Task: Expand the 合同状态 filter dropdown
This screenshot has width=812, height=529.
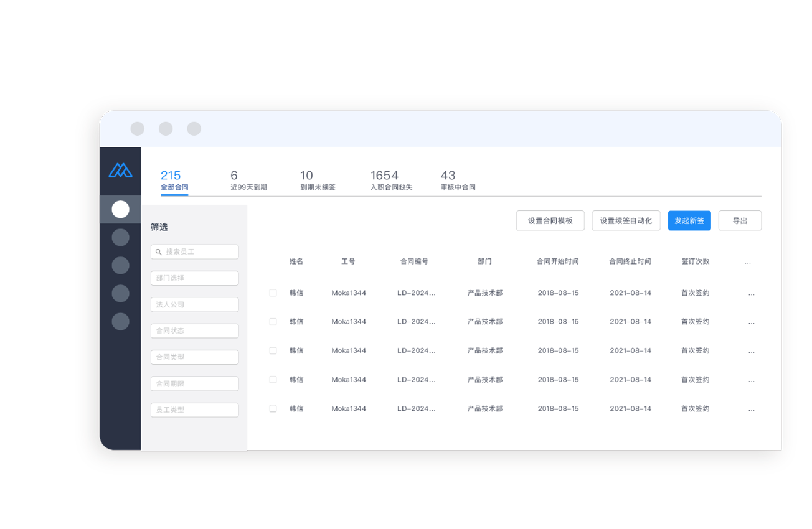Action: pos(194,331)
